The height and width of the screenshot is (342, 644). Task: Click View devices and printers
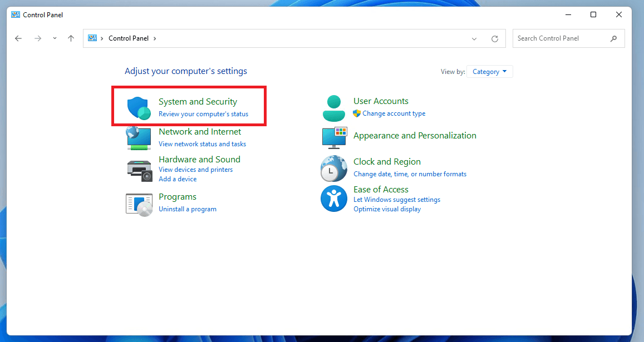195,170
